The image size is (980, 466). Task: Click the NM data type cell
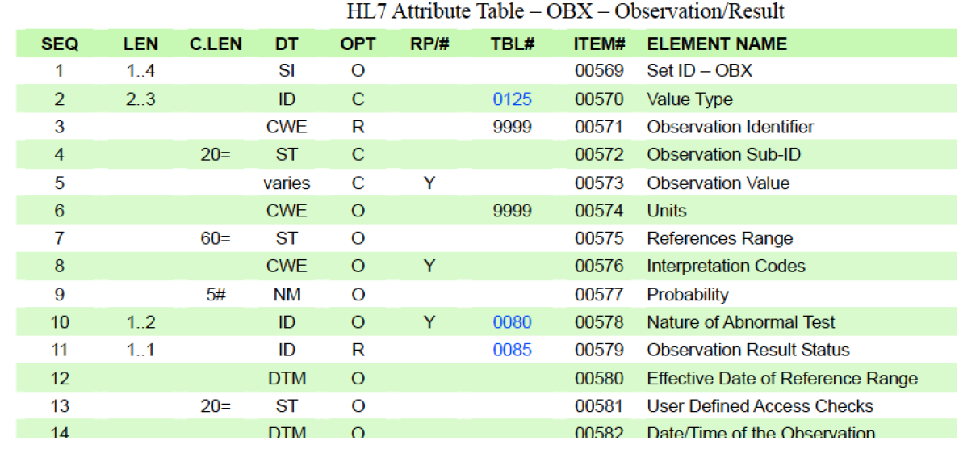tap(287, 295)
